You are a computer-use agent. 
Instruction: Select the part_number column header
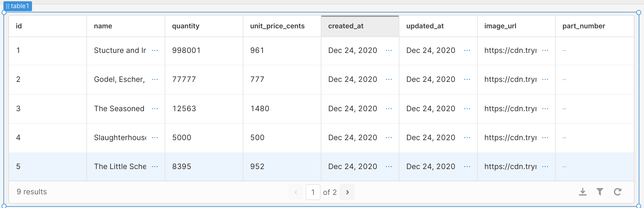click(x=584, y=26)
